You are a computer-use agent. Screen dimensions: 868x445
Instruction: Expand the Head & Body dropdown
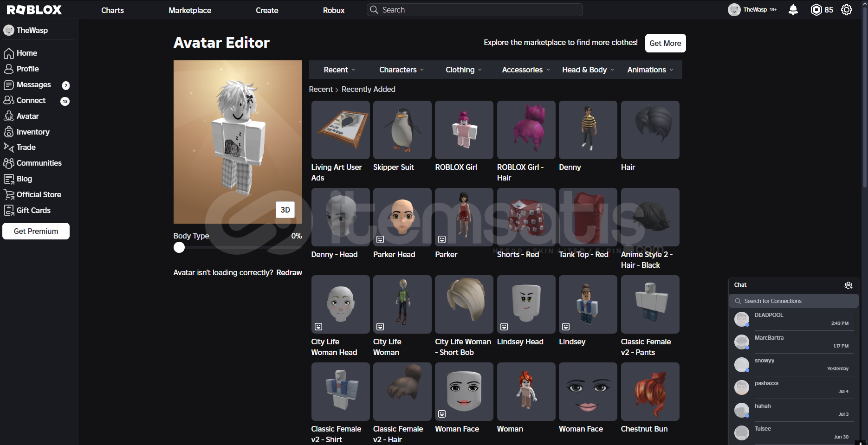tap(588, 70)
